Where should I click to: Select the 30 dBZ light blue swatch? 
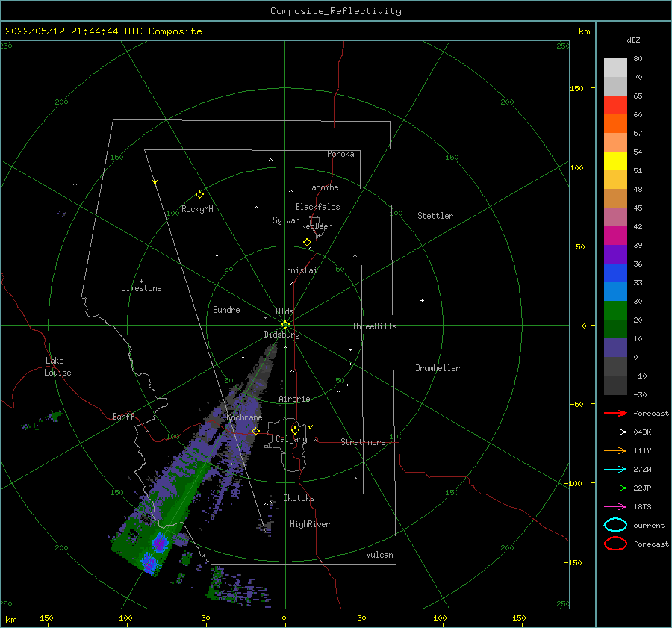[615, 291]
